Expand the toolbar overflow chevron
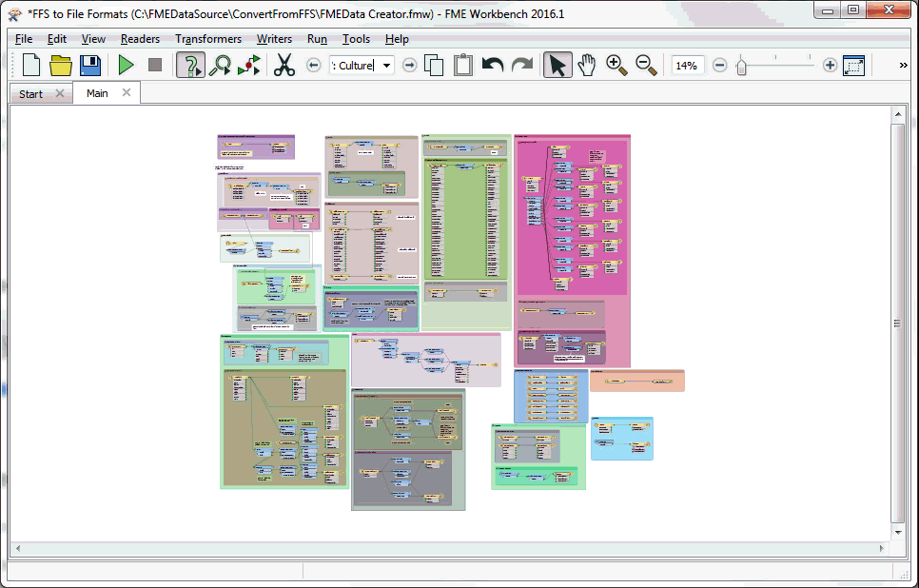The width and height of the screenshot is (919, 588). point(903,66)
